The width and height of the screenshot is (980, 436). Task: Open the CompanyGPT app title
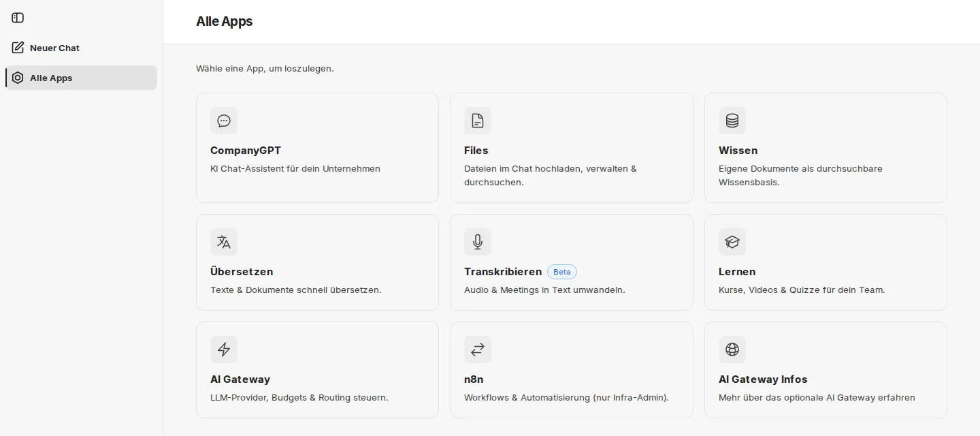point(246,151)
